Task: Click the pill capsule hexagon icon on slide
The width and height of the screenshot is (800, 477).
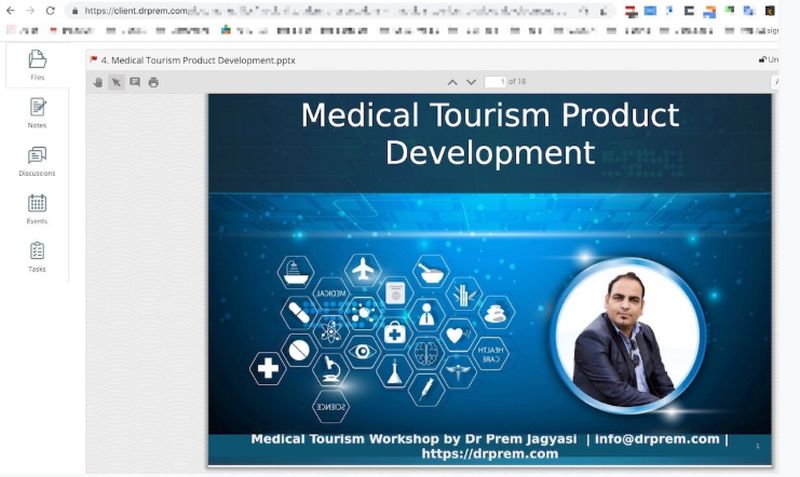Action: (x=299, y=313)
